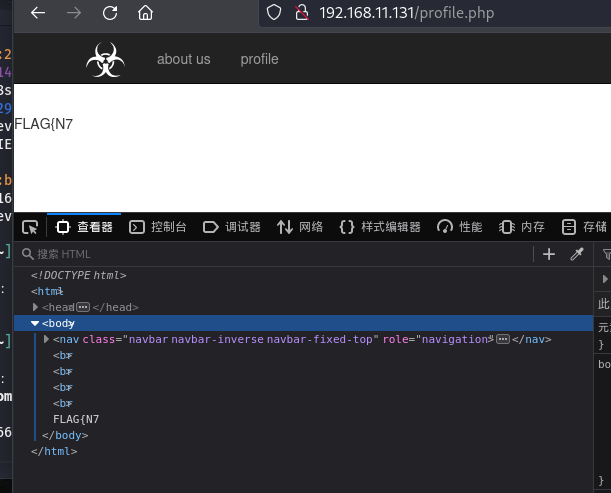Viewport: 611px width, 493px height.
Task: Open the profile page link
Action: click(259, 59)
